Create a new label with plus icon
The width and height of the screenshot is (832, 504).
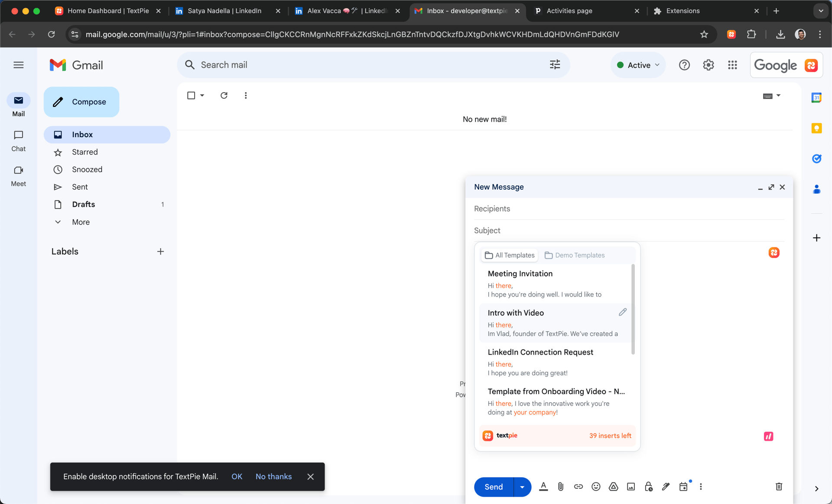click(160, 252)
